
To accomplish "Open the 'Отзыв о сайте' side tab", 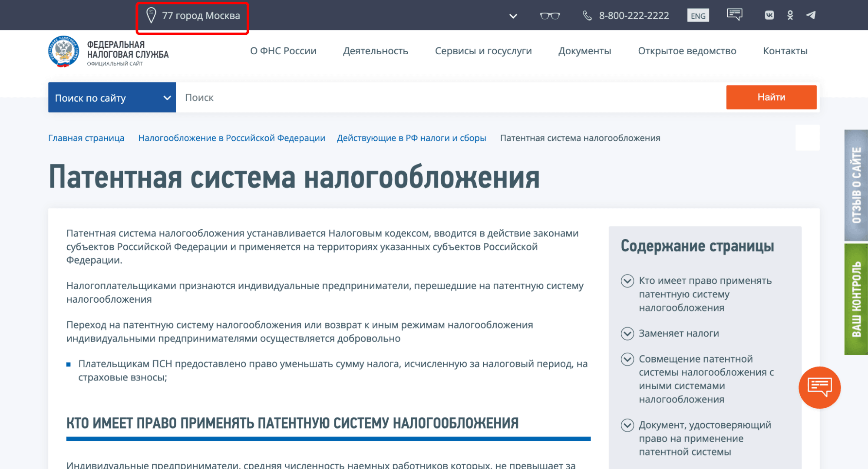I will [x=856, y=185].
